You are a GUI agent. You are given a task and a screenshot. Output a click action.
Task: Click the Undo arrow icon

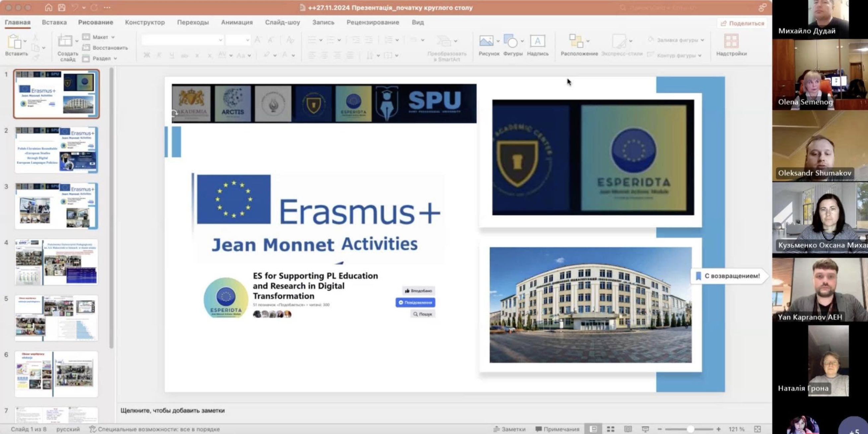coord(75,7)
